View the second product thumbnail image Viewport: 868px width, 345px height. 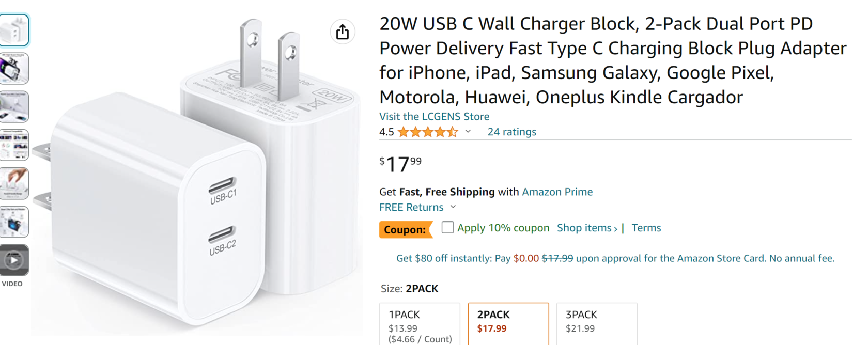pyautogui.click(x=14, y=68)
